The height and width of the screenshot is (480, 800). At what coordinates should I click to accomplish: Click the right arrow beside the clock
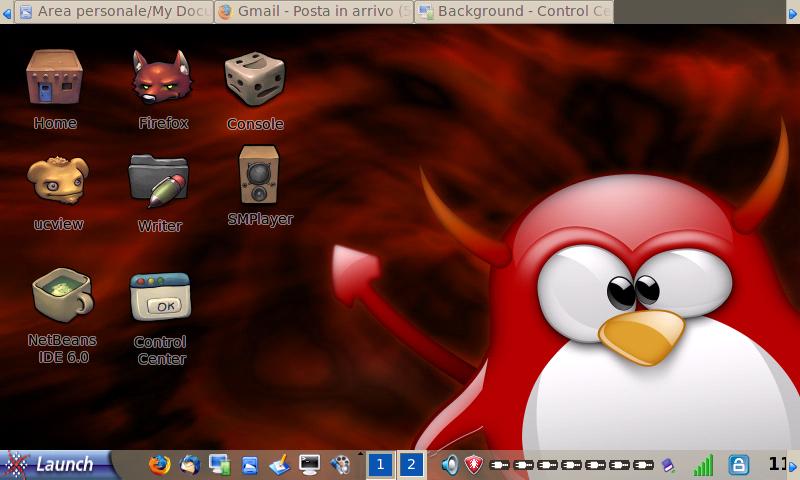point(793,466)
